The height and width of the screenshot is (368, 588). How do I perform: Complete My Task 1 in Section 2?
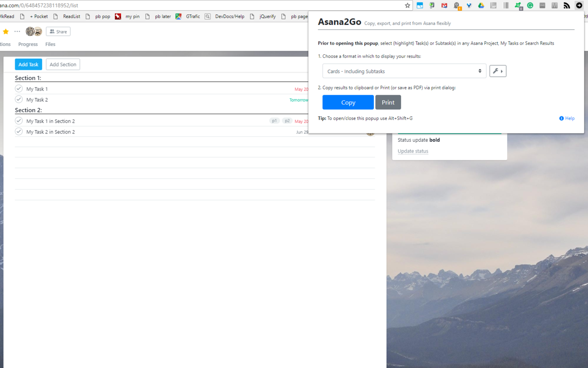point(18,121)
